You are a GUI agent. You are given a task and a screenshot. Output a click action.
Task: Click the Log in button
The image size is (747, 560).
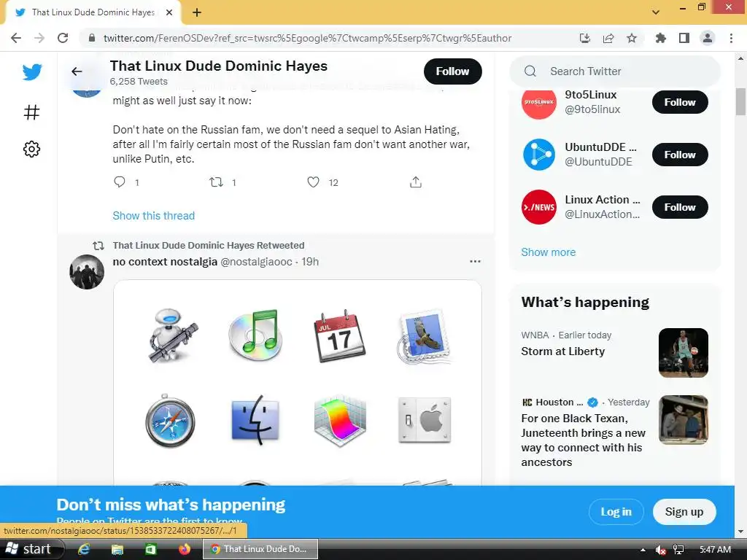[616, 512]
